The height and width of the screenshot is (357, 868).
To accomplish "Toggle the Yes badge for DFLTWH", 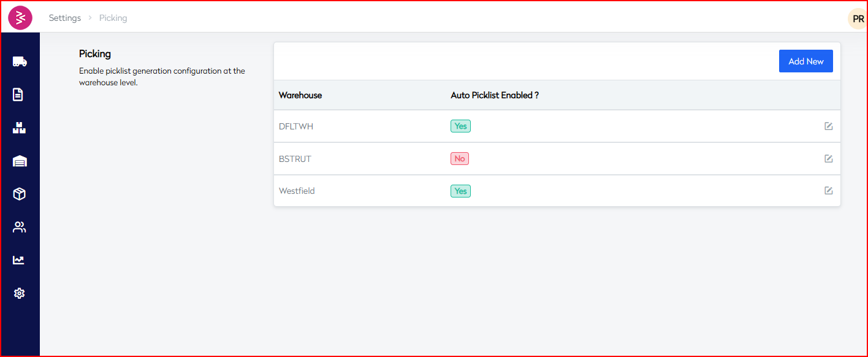I will pyautogui.click(x=460, y=126).
